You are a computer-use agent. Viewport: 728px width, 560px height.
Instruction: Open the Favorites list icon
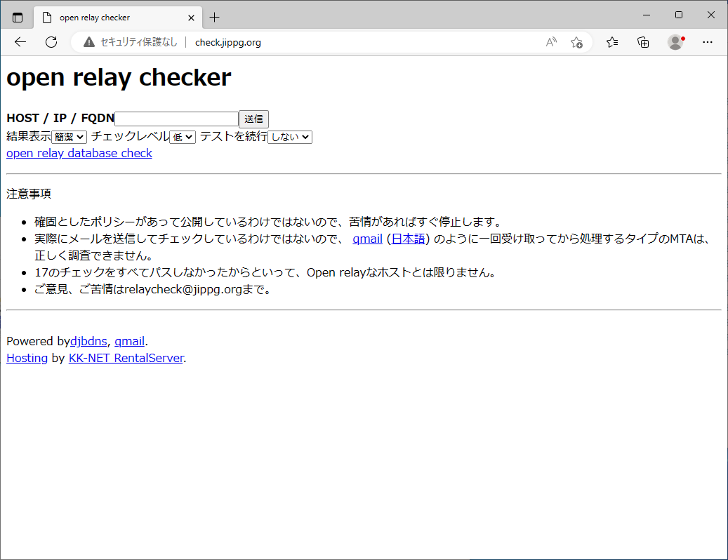612,42
